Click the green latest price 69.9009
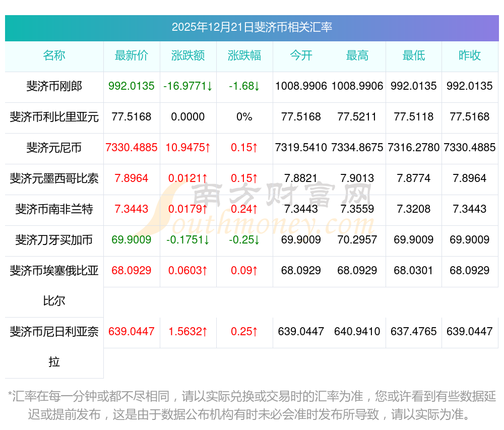The height and width of the screenshot is (430, 504). pyautogui.click(x=132, y=240)
